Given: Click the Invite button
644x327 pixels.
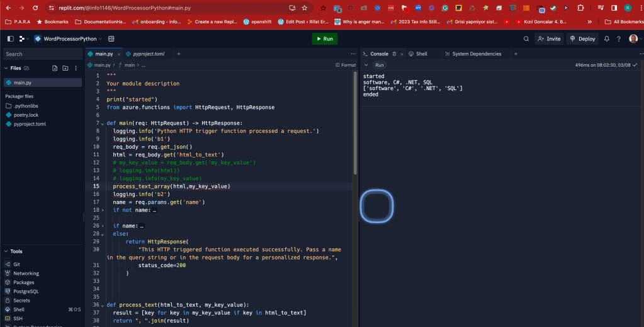Looking at the screenshot, I should pyautogui.click(x=549, y=38).
